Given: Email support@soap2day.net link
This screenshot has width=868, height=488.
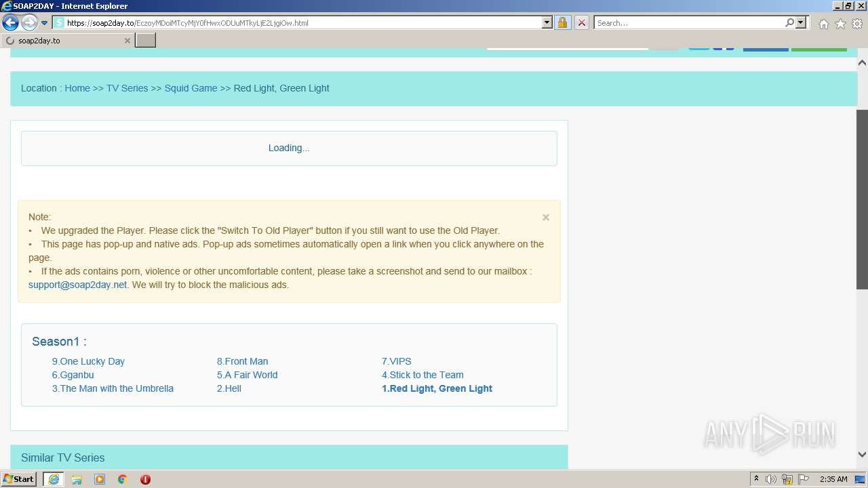Looking at the screenshot, I should (77, 285).
